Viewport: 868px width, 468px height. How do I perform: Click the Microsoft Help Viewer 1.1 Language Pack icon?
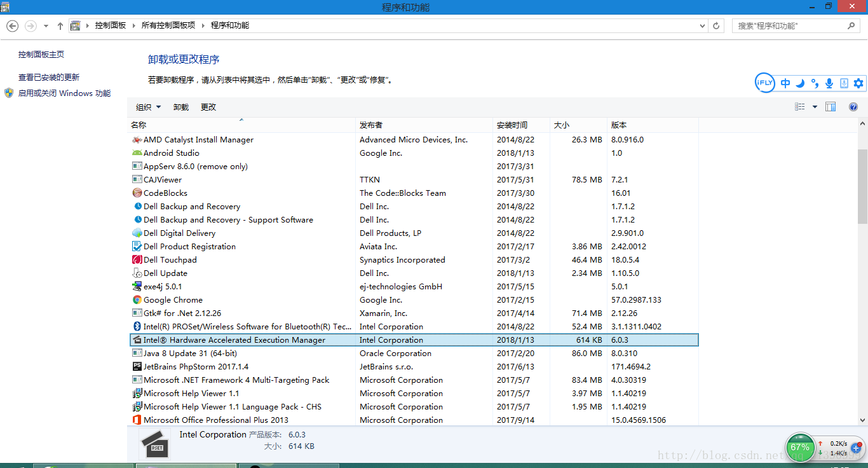tap(137, 407)
